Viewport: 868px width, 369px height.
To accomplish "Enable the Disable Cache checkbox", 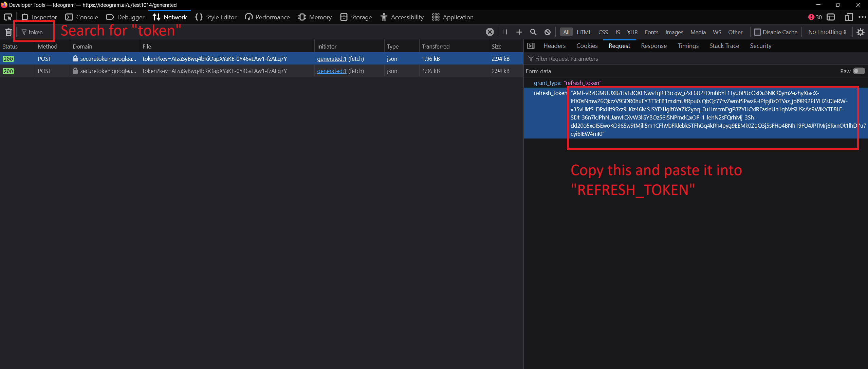I will coord(757,32).
